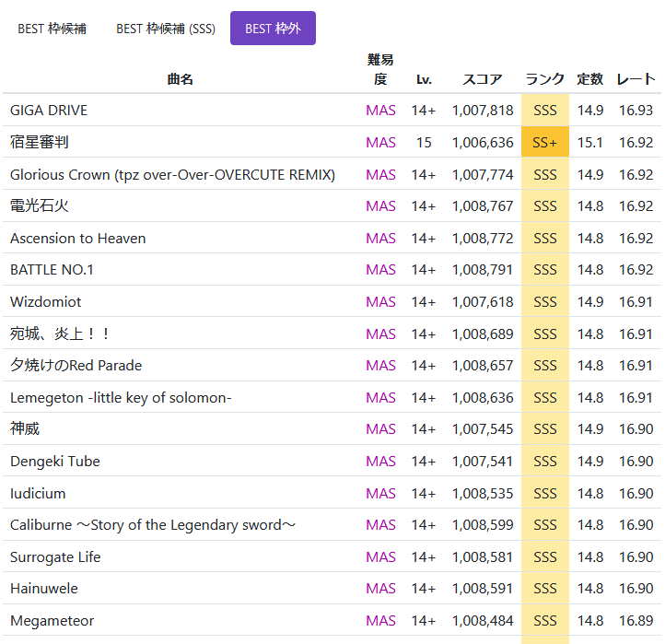This screenshot has width=665, height=644.
Task: Switch to the BEST 枠候補 tab
Action: click(52, 29)
